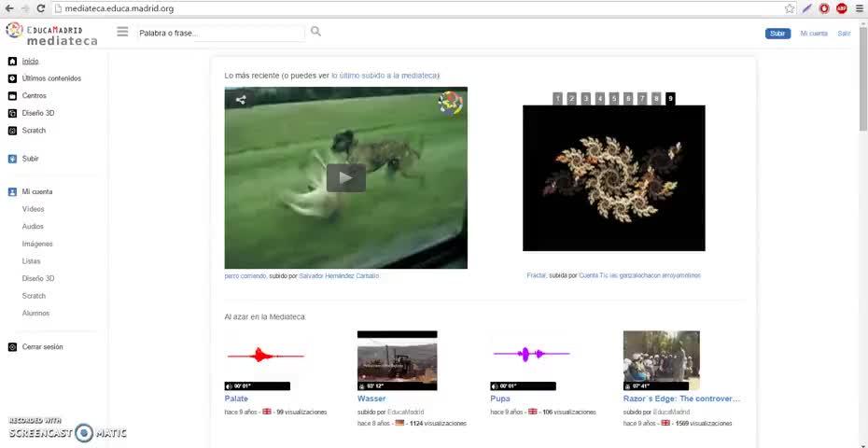The width and height of the screenshot is (868, 448).
Task: Go to Audios in sidebar
Action: coord(33,227)
